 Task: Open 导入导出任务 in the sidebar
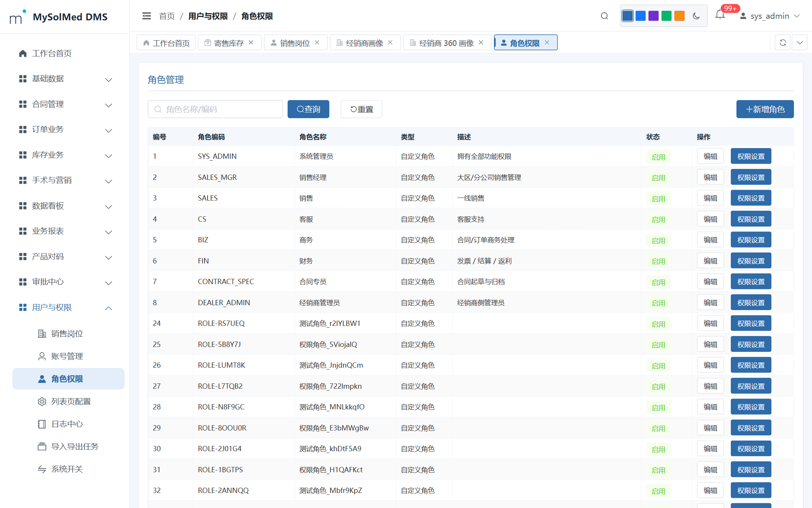[68, 447]
